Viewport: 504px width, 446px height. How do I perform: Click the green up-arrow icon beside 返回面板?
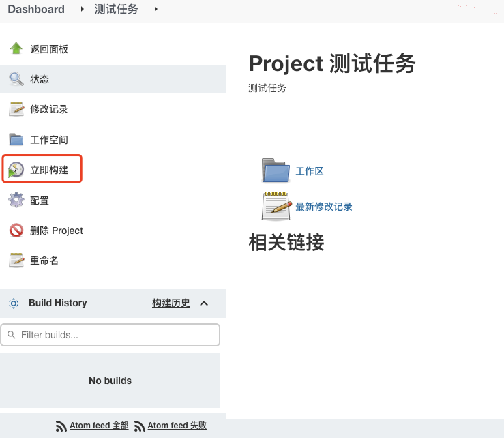(x=16, y=48)
